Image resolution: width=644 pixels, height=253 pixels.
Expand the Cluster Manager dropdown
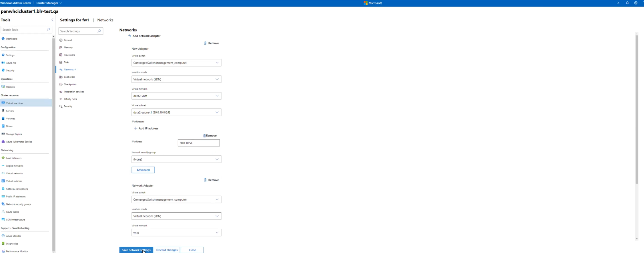pos(49,3)
